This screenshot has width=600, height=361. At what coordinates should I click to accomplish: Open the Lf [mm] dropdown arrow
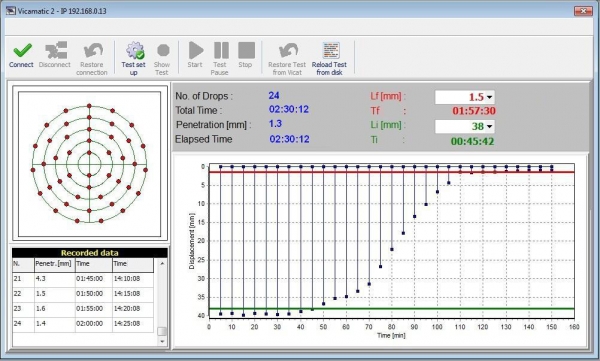[x=489, y=97]
